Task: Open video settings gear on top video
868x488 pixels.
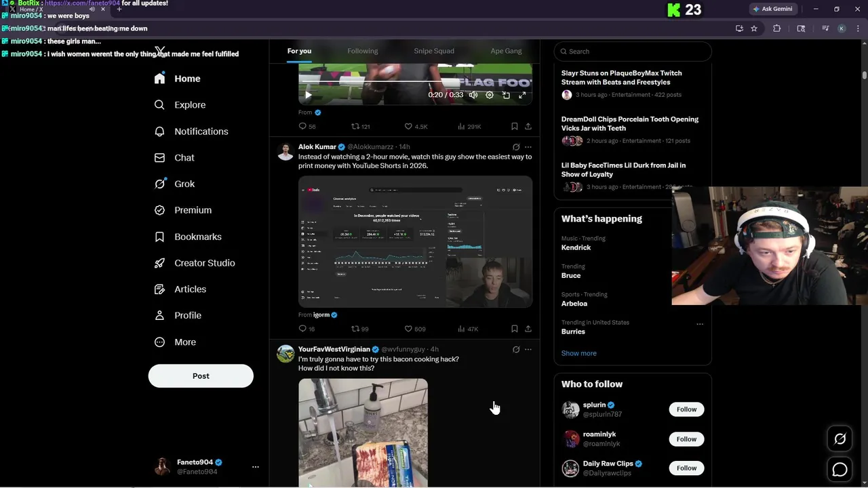Action: click(x=490, y=96)
